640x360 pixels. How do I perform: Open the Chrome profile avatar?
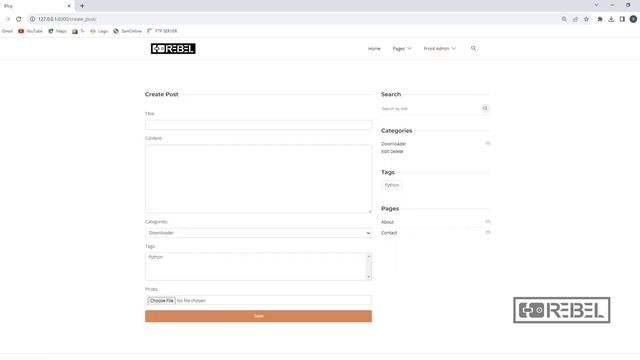coord(633,19)
